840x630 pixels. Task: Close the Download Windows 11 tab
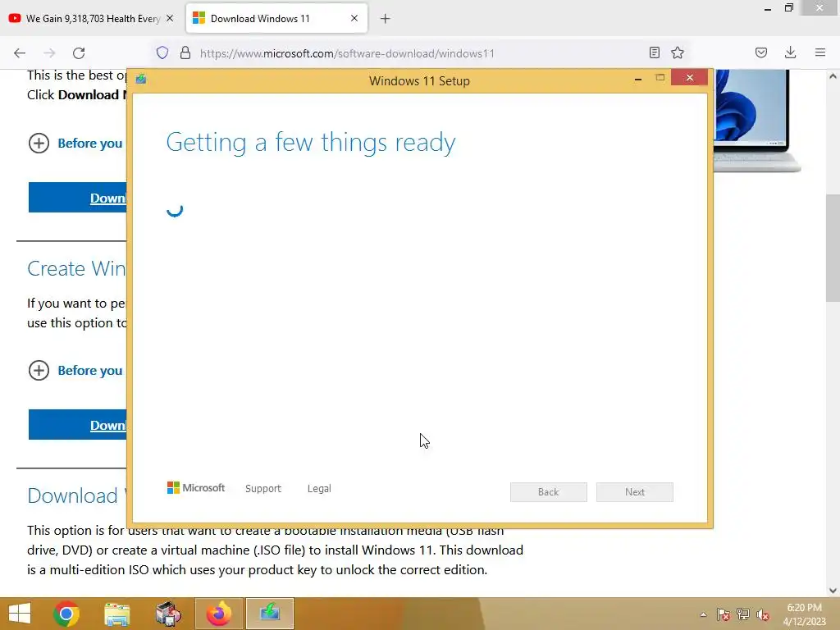[x=354, y=18]
